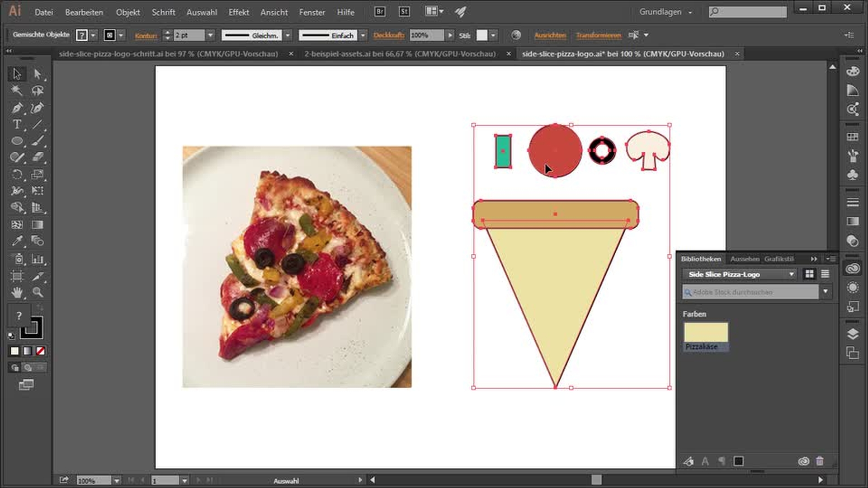868x488 pixels.
Task: Click trash icon in Bibliotheken panel
Action: (820, 461)
